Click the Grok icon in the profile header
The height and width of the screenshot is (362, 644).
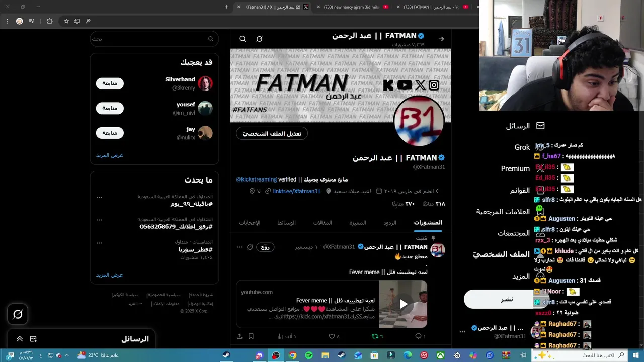click(259, 39)
